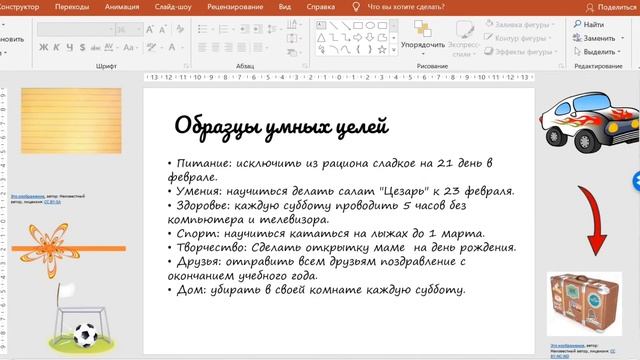This screenshot has height=360, width=640.
Task: Select the Triangle shape
Action: tap(321, 38)
